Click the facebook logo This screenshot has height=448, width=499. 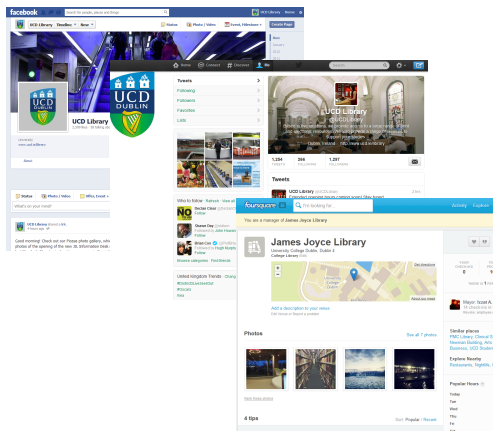click(x=23, y=12)
